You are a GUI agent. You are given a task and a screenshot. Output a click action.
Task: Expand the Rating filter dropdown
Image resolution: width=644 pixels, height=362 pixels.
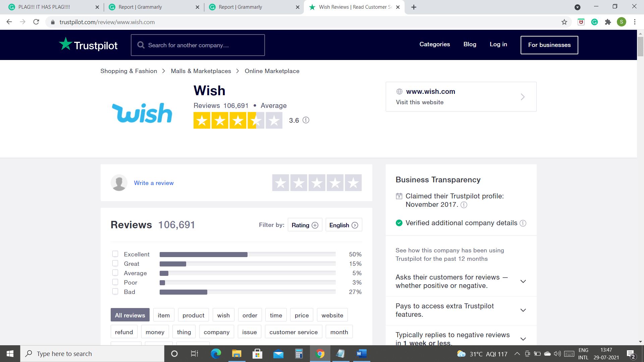[305, 225]
